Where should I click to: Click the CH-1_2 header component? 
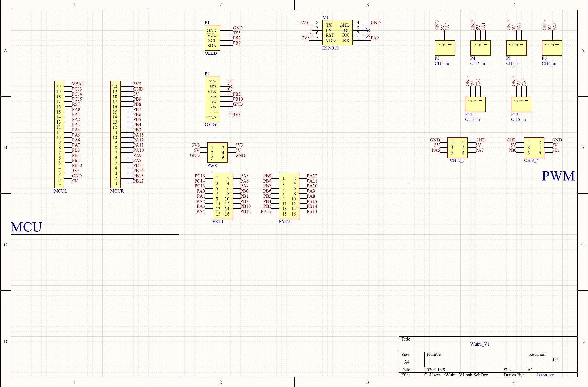[x=458, y=148]
